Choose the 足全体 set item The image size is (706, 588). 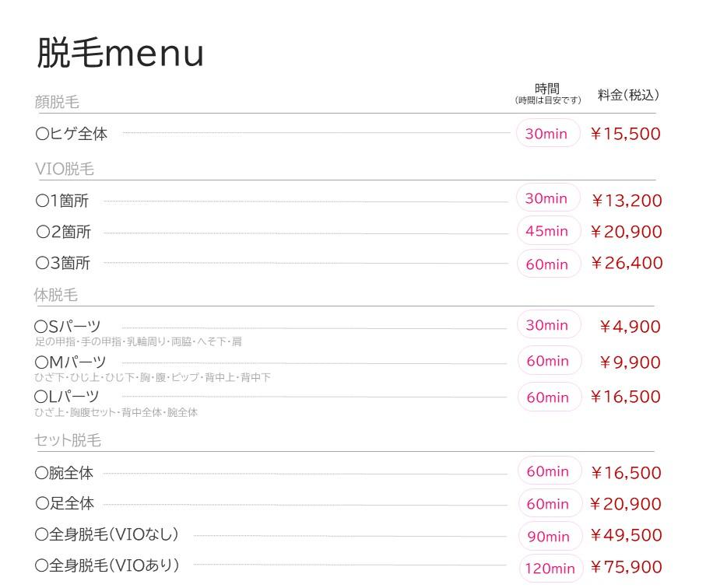coord(65,504)
